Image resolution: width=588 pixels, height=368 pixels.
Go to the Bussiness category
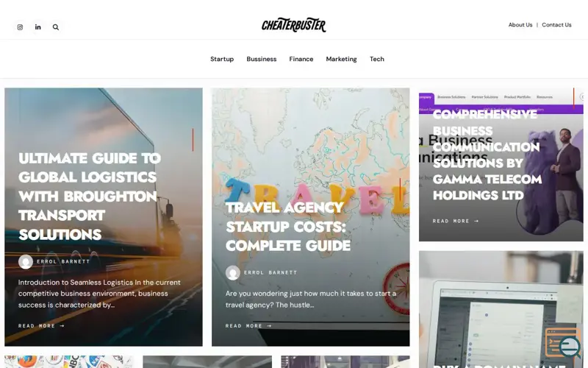[262, 59]
